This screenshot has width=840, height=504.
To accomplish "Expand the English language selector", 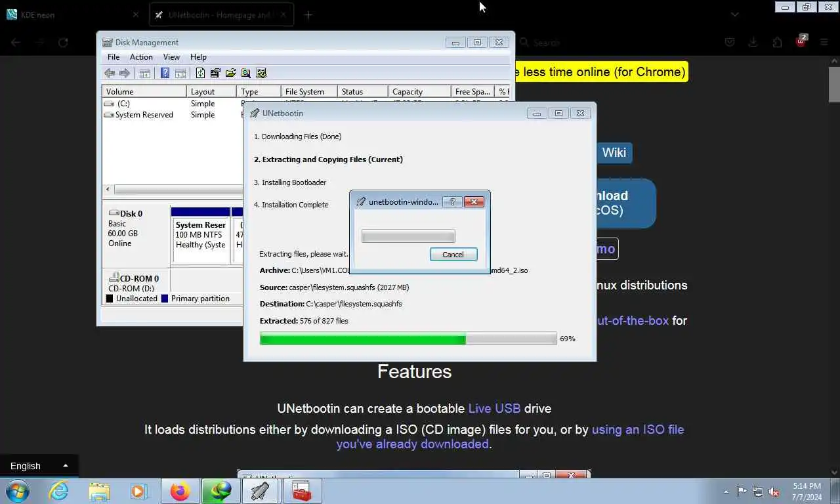I will tap(39, 466).
